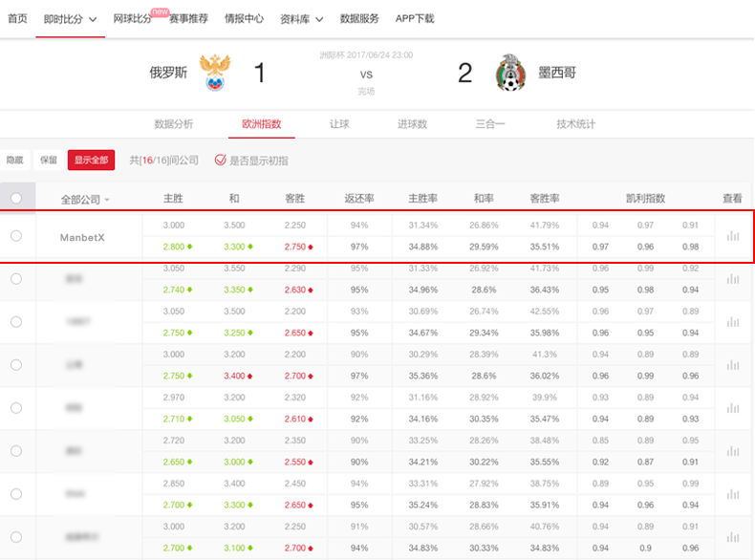755x560 pixels.
Task: Toggle the select-all circle in the table header
Action: tap(16, 199)
